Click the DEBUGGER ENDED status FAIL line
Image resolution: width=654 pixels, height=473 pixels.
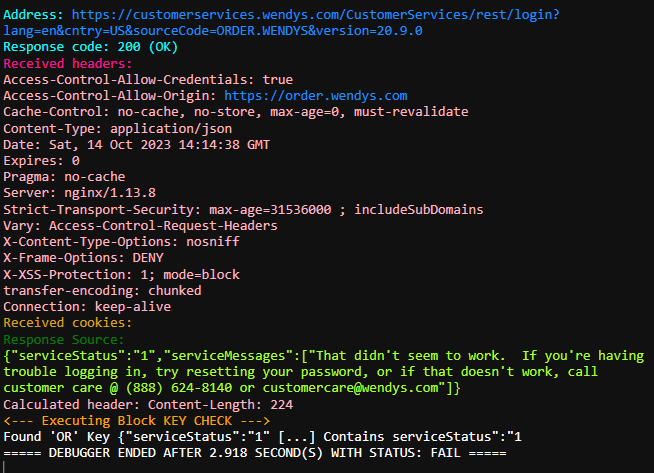[255, 453]
